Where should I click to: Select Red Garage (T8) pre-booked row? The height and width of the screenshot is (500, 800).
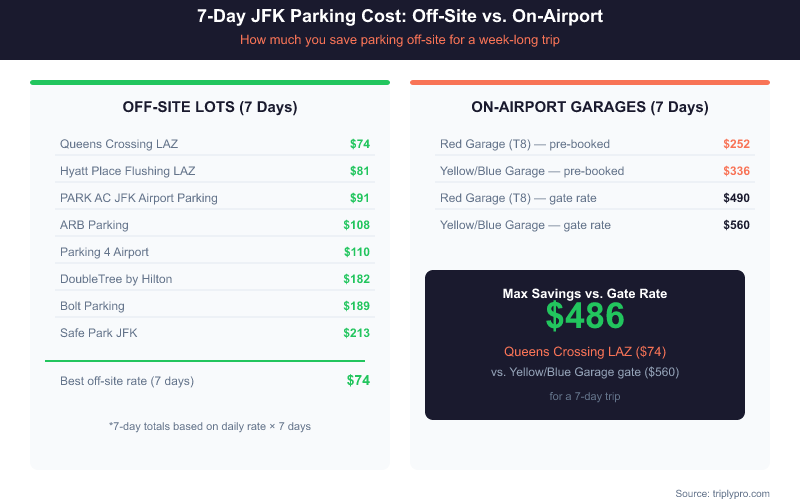tap(525, 144)
